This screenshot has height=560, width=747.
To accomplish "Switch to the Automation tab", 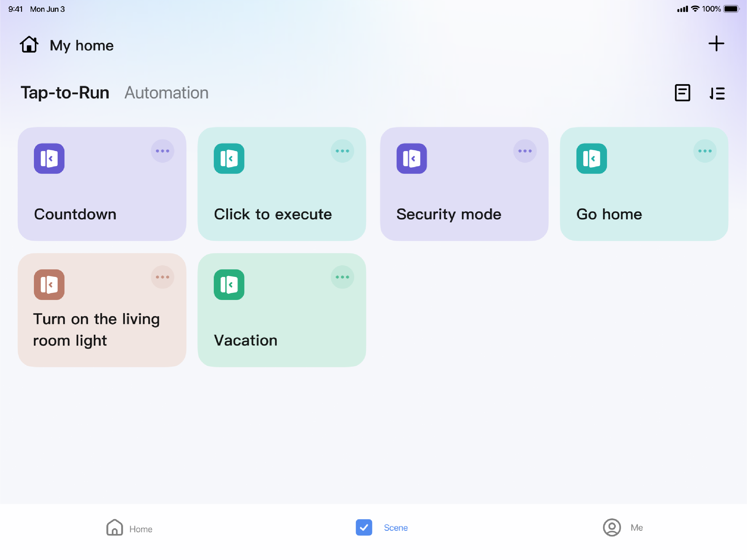I will [167, 92].
